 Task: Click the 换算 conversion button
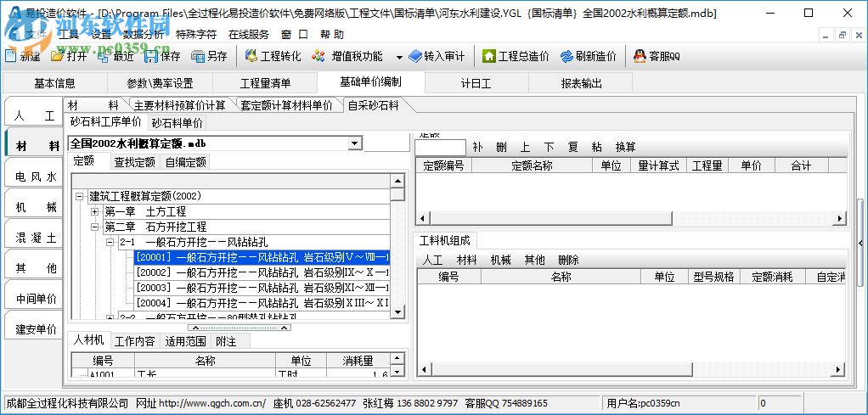626,147
